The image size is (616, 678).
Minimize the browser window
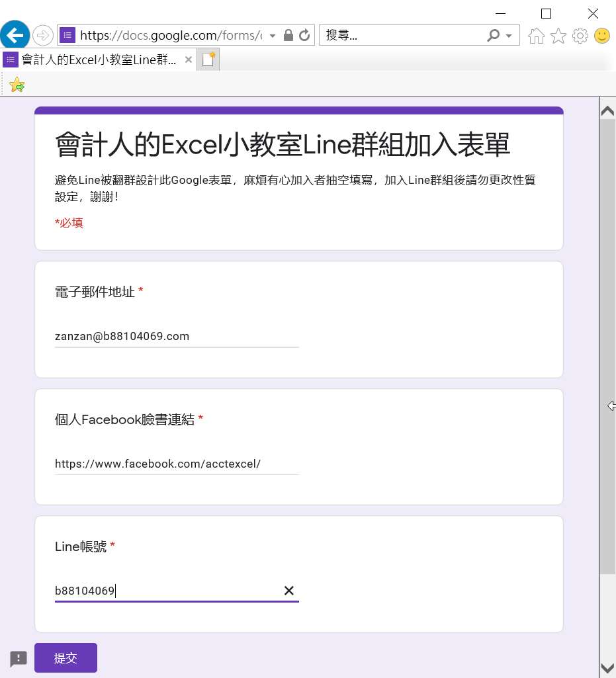pyautogui.click(x=500, y=13)
